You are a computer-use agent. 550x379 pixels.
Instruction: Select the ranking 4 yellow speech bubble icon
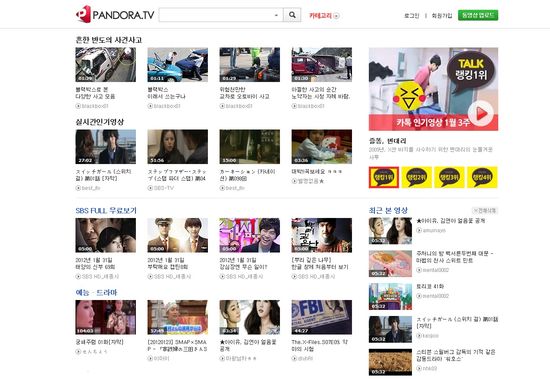pyautogui.click(x=482, y=177)
